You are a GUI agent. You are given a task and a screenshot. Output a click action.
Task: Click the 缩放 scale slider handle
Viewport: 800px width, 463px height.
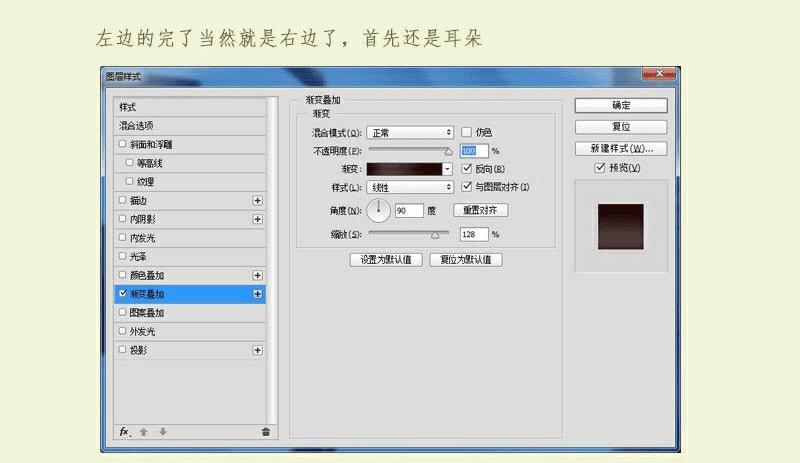[x=435, y=235]
